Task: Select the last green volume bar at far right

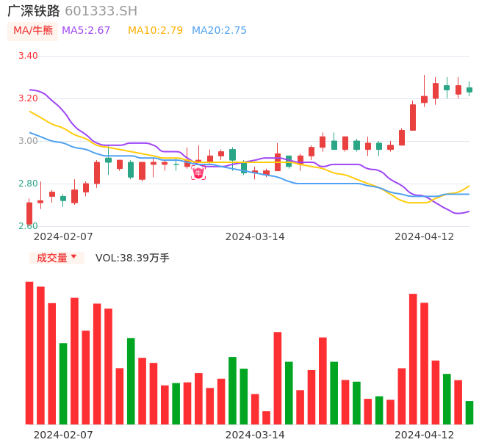Action: pyautogui.click(x=469, y=413)
